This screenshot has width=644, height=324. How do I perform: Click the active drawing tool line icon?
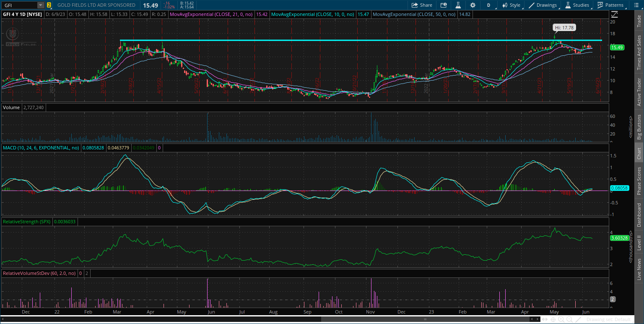click(578, 319)
